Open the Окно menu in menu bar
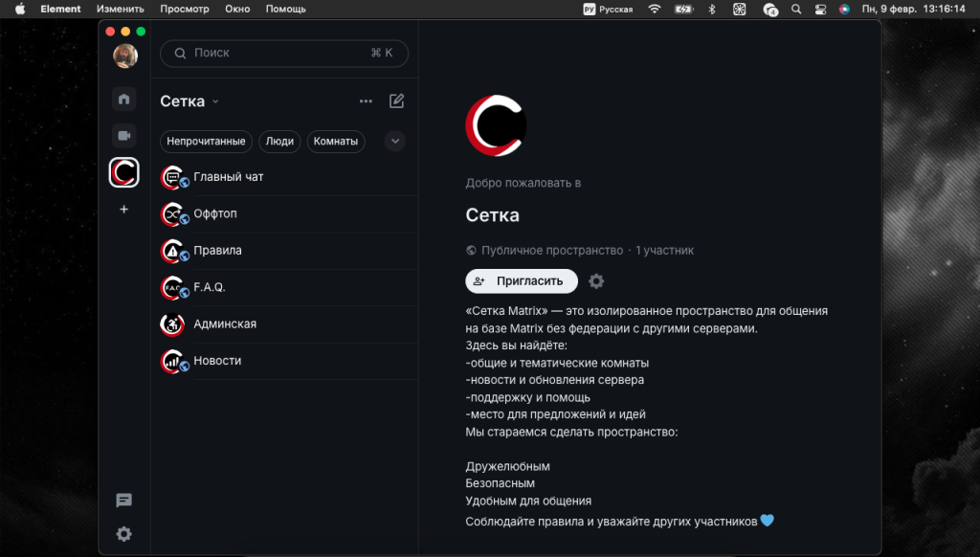 point(237,9)
